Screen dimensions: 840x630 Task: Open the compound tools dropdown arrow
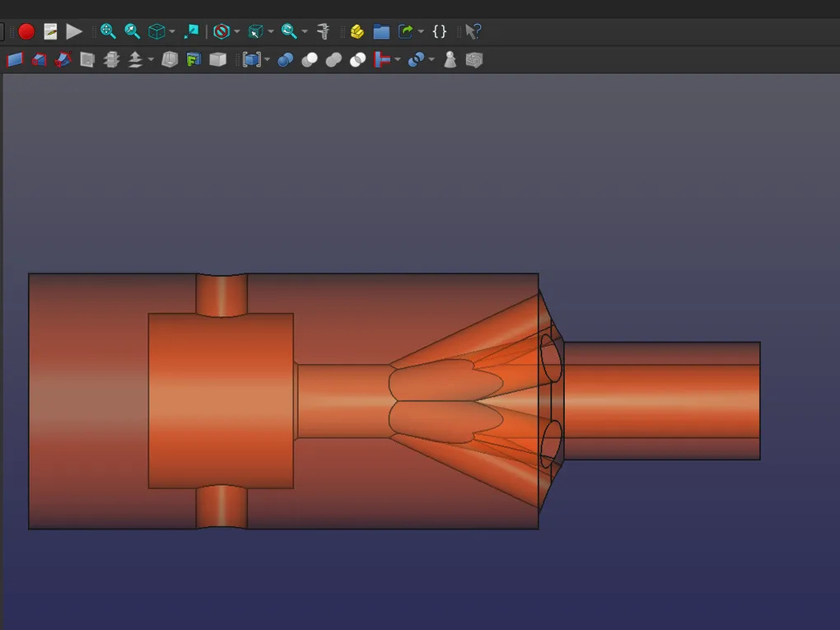pos(267,61)
